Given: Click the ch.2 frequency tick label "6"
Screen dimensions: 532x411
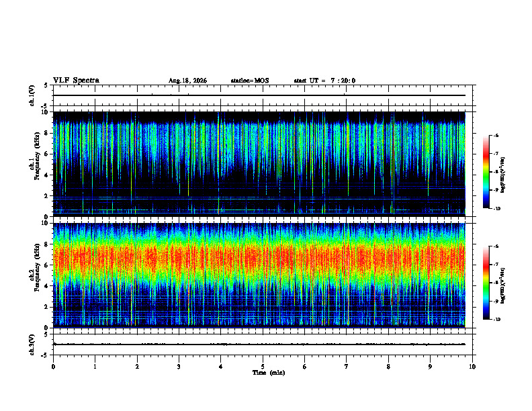Looking at the screenshot, I should 46,265.
